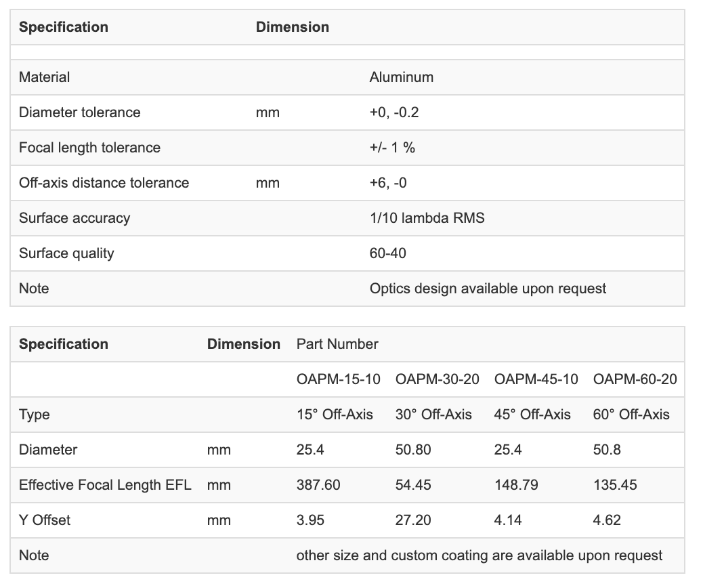Click the 60-40 surface quality value
The image size is (703, 588).
point(387,253)
